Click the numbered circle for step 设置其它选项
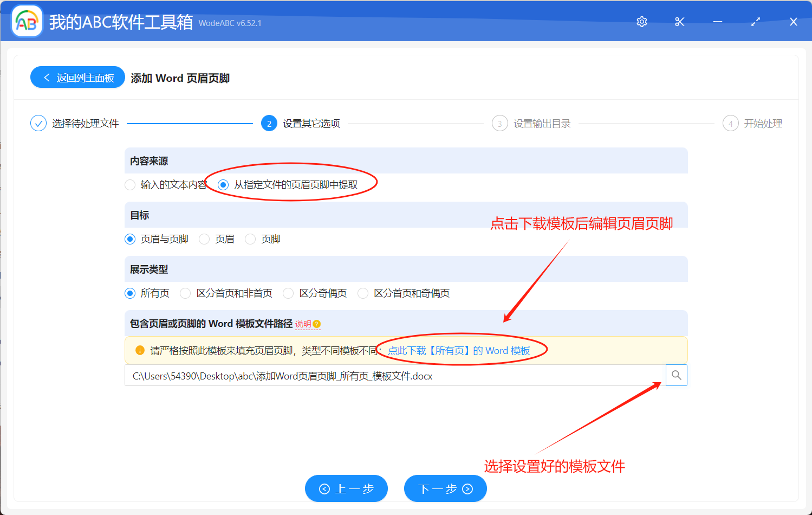Screen dimensions: 812x515 (269, 123)
